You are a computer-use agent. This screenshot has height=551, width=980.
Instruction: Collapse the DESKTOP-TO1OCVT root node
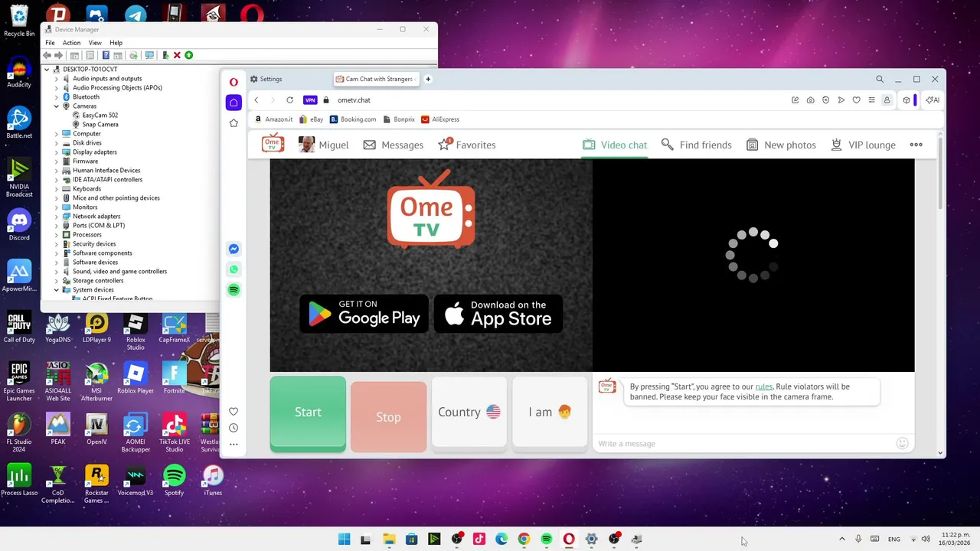tap(47, 69)
